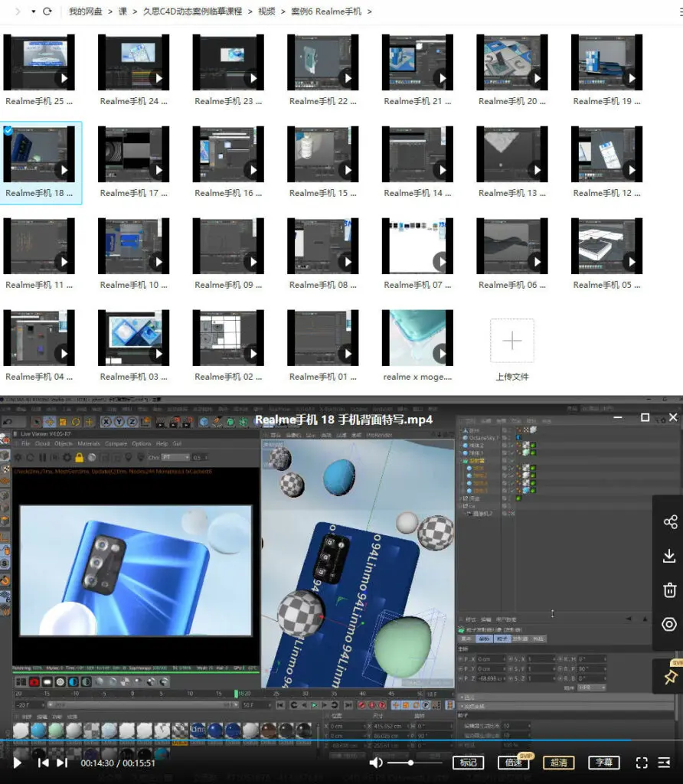The width and height of the screenshot is (683, 784).
Task: Go to 我的网盘 in breadcrumb
Action: (x=86, y=11)
